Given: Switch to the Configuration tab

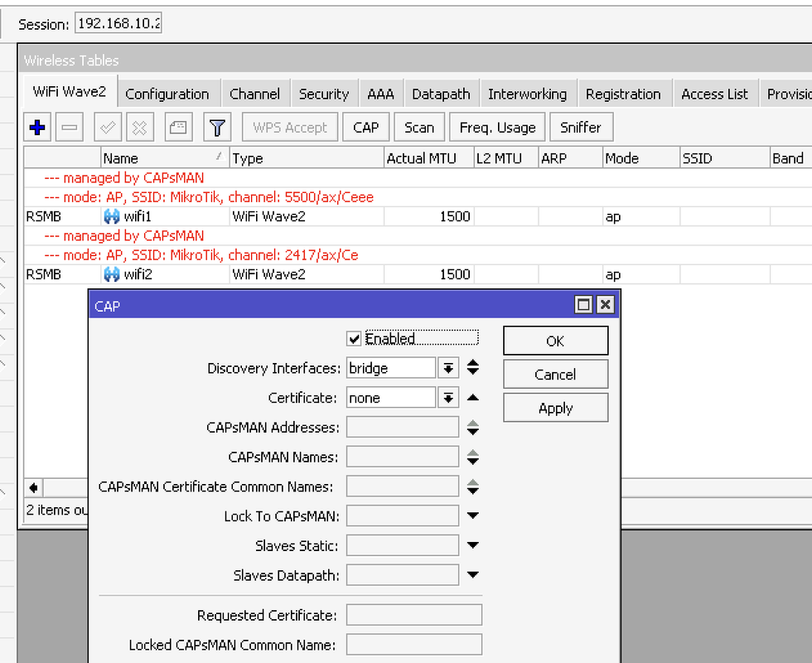Looking at the screenshot, I should tap(167, 94).
